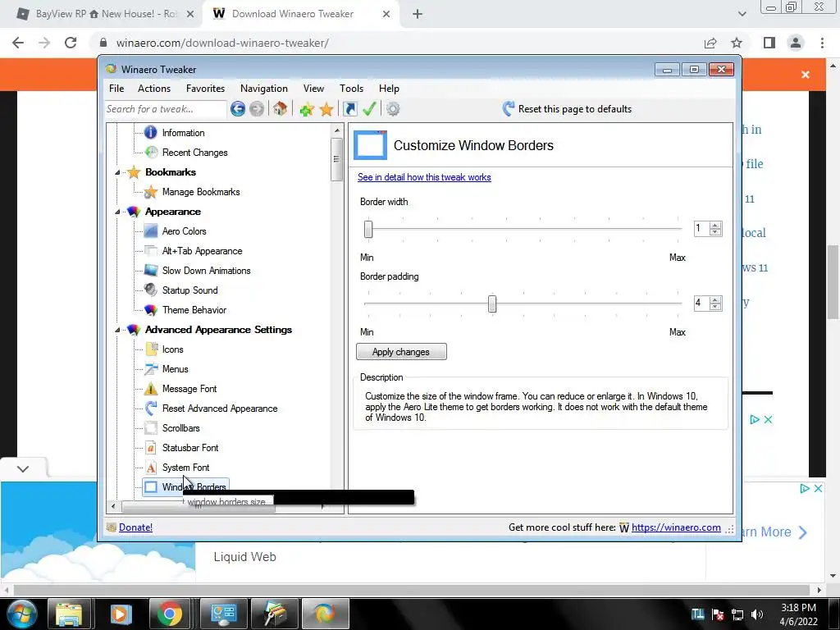Image resolution: width=840 pixels, height=630 pixels.
Task: Open the Actions menu
Action: pos(153,89)
